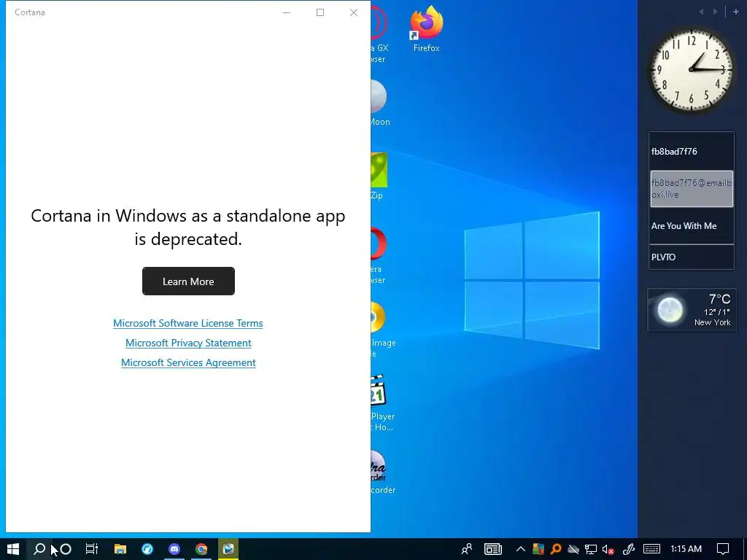Click the Learn More button in Cortana
747x560 pixels.
click(x=188, y=281)
